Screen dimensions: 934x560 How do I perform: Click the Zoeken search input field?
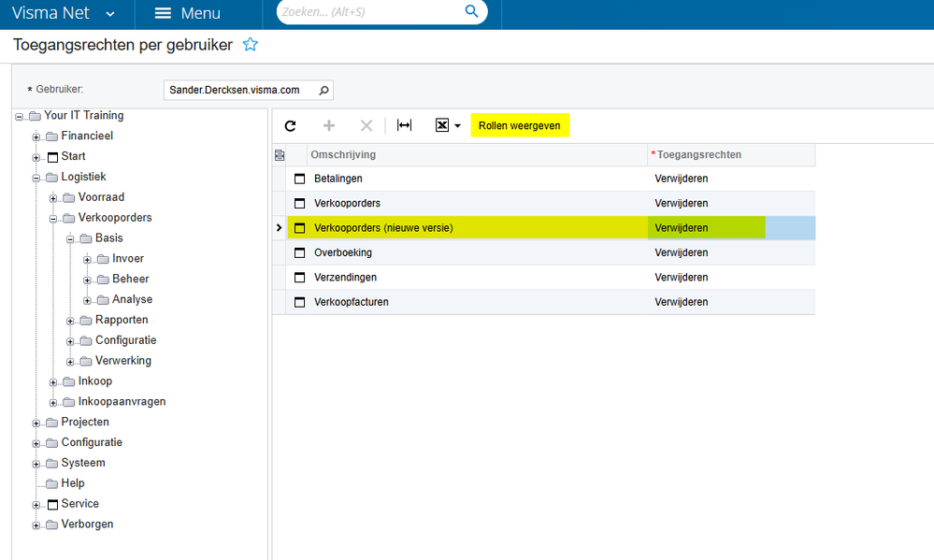(369, 12)
